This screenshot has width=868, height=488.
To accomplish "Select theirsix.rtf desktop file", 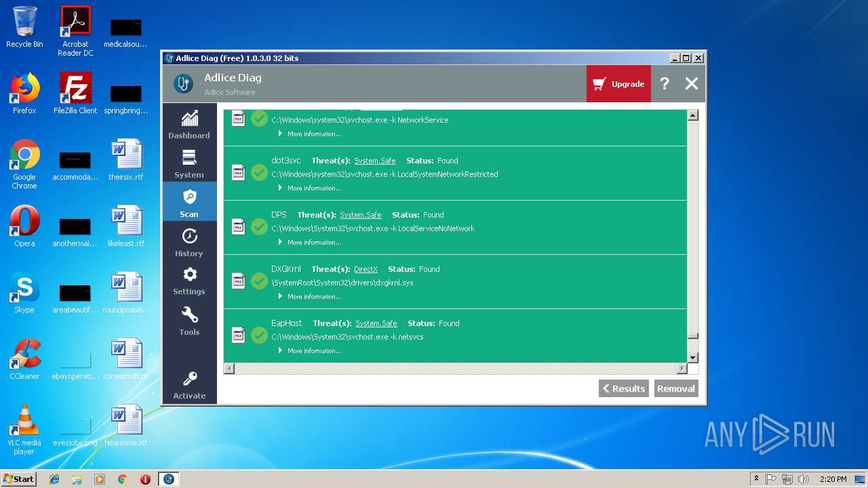I will coord(126,160).
